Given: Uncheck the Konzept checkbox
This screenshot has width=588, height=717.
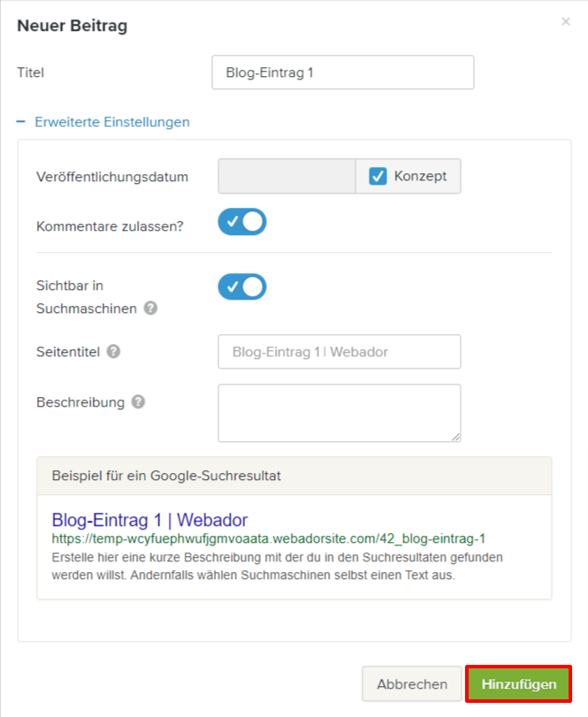Looking at the screenshot, I should (x=378, y=176).
